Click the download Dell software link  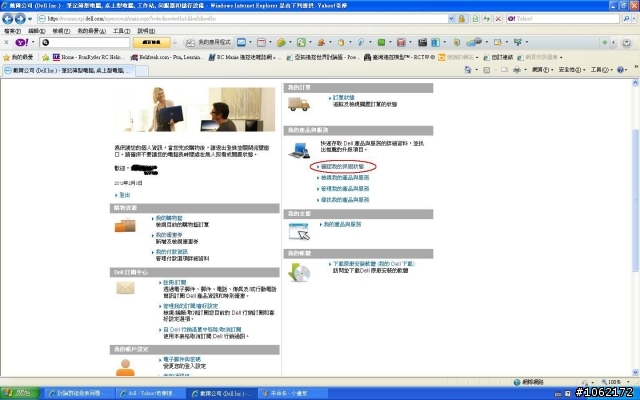pyautogui.click(x=373, y=264)
